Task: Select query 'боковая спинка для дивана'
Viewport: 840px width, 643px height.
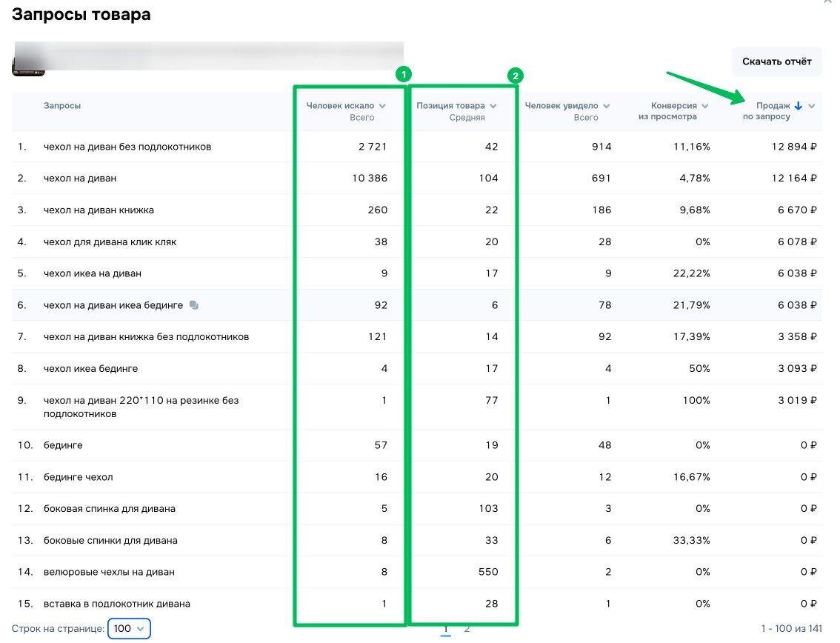Action: pyautogui.click(x=110, y=508)
